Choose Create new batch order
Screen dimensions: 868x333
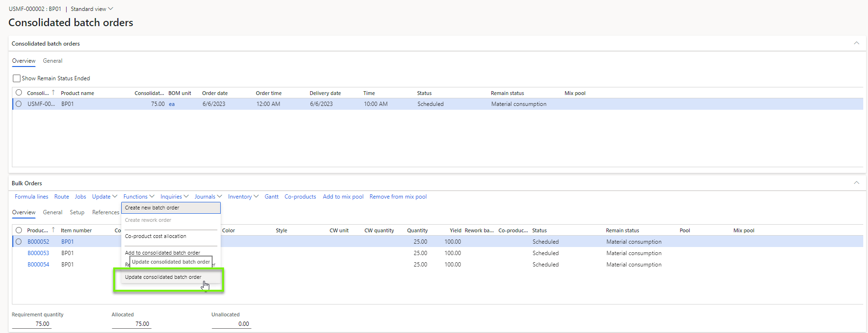point(152,208)
